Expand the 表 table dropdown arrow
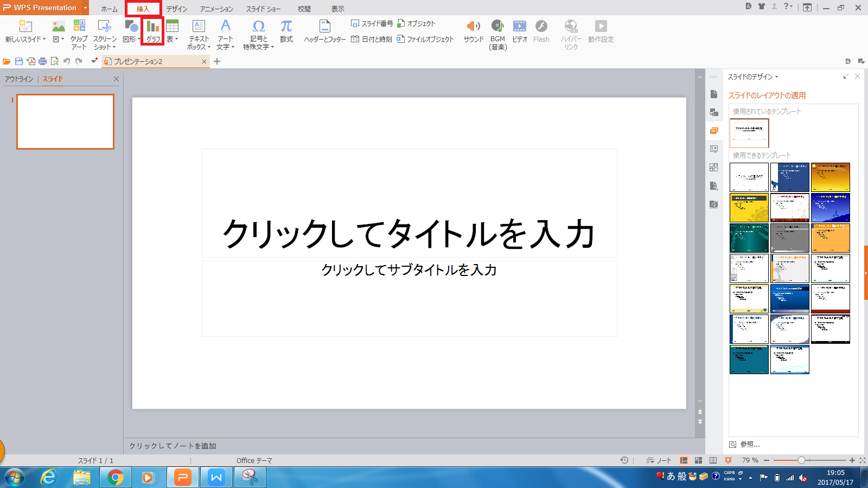 (176, 39)
